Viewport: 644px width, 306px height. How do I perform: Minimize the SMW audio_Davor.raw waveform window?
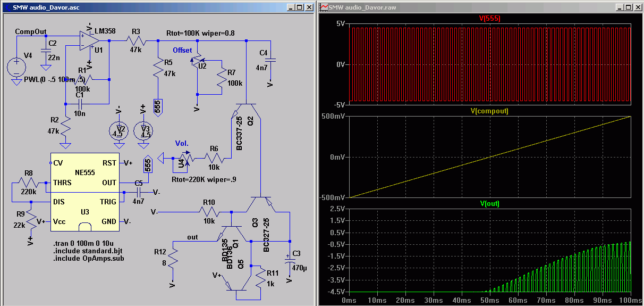point(619,7)
